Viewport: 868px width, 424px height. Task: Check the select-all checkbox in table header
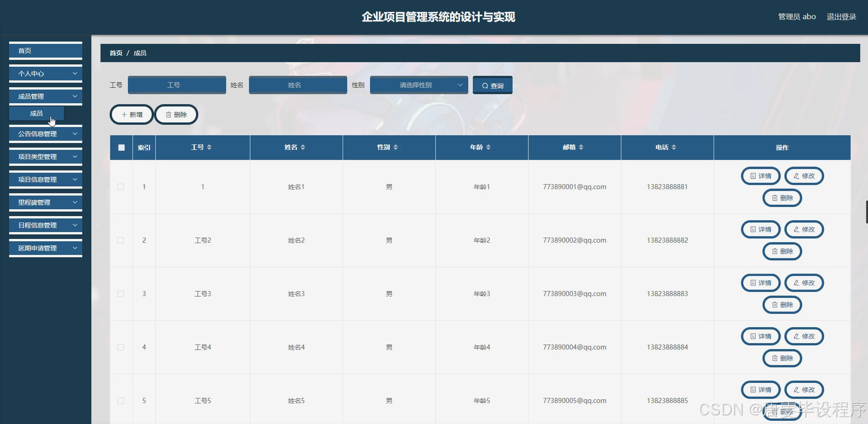click(121, 147)
